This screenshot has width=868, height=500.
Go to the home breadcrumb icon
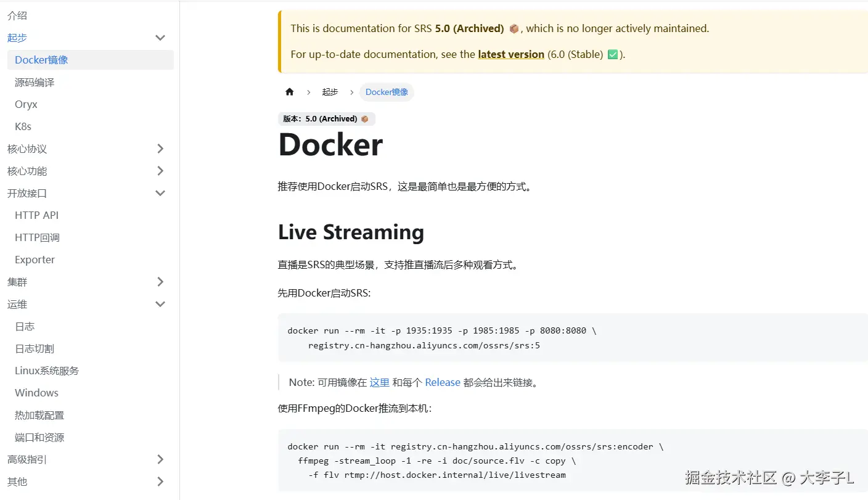coord(290,92)
